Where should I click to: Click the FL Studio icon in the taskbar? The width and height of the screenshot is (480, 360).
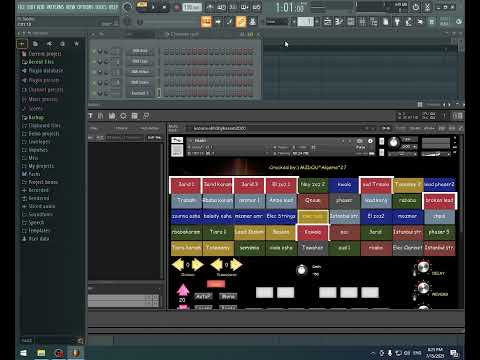pos(76,353)
